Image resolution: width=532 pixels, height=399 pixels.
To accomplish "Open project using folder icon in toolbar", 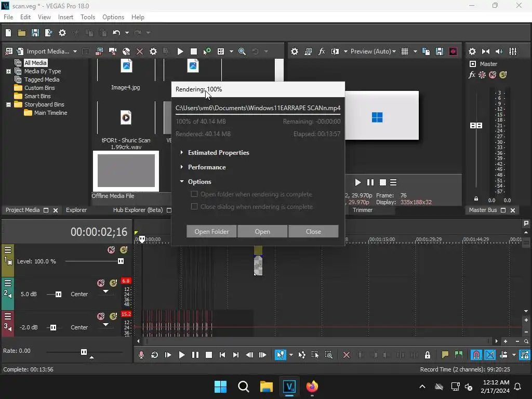I will [x=22, y=33].
